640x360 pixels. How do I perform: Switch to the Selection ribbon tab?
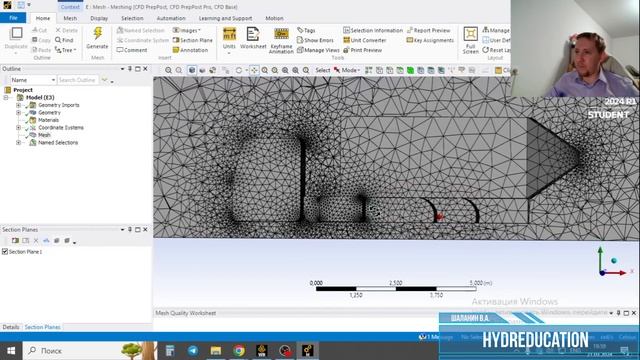coord(132,18)
